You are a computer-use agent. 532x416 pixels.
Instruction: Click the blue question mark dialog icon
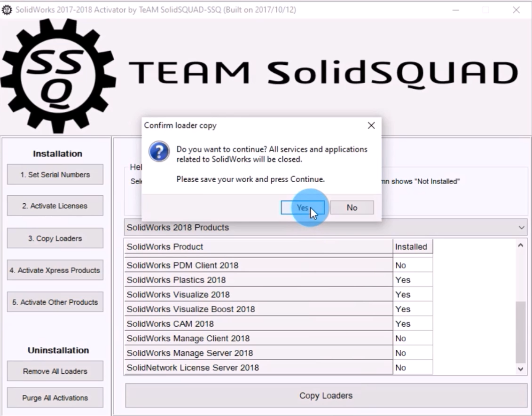click(159, 153)
